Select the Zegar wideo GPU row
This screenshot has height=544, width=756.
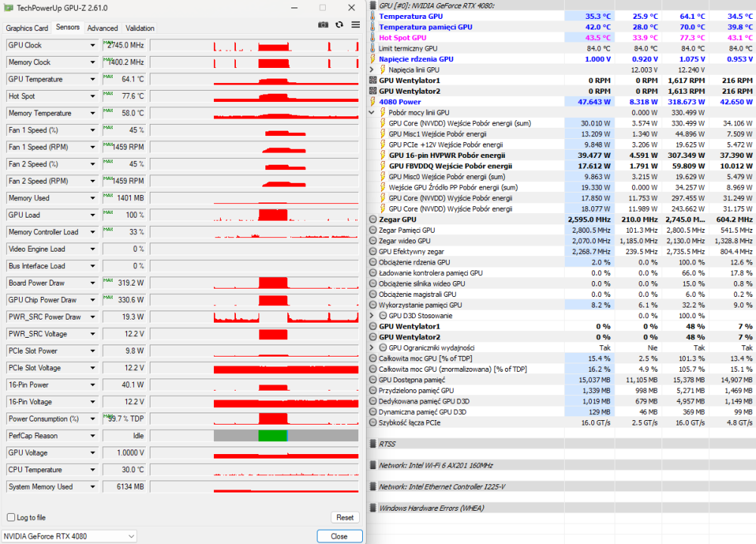pyautogui.click(x=562, y=241)
